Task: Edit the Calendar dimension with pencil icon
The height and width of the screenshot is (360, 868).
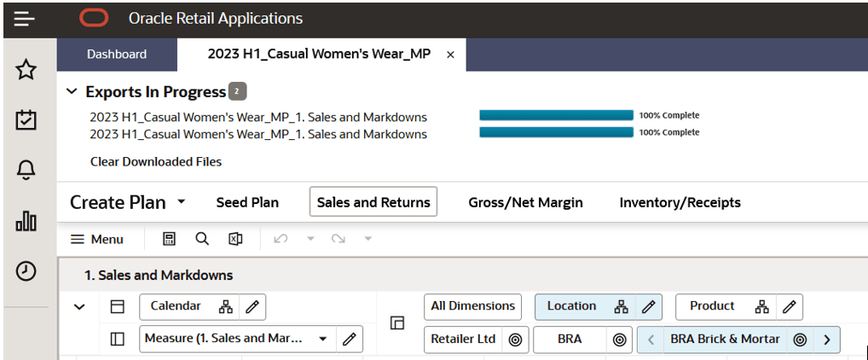Action: [x=252, y=306]
